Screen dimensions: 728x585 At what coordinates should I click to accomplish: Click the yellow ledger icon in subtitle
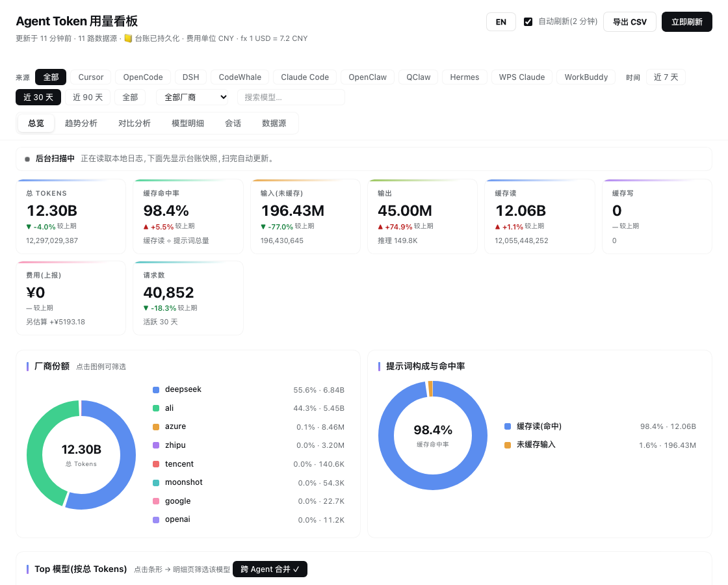pos(128,38)
